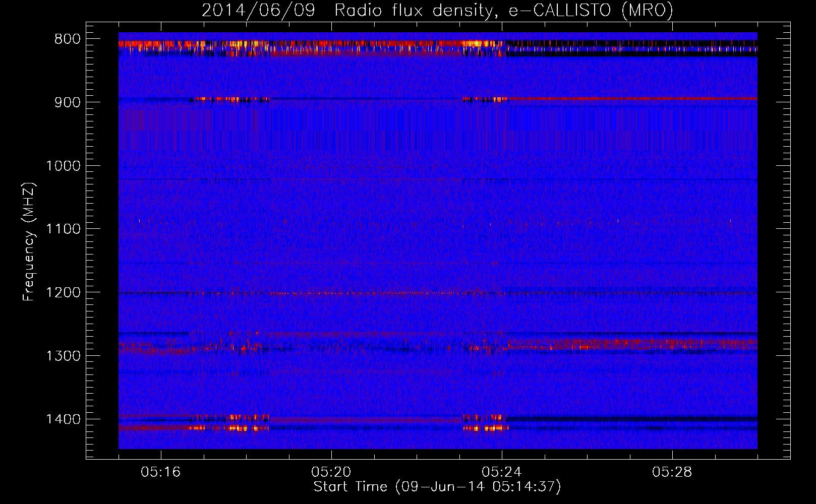816x504 pixels.
Task: Click the 05:28 time tick label
Action: (672, 472)
